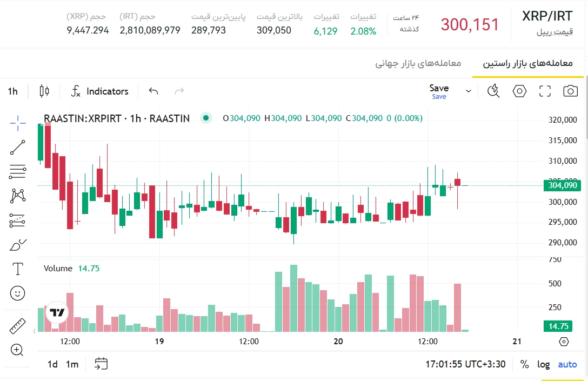Viewport: 588px width, 381px height.
Task: Open the long position forecasting tool
Action: (x=18, y=220)
